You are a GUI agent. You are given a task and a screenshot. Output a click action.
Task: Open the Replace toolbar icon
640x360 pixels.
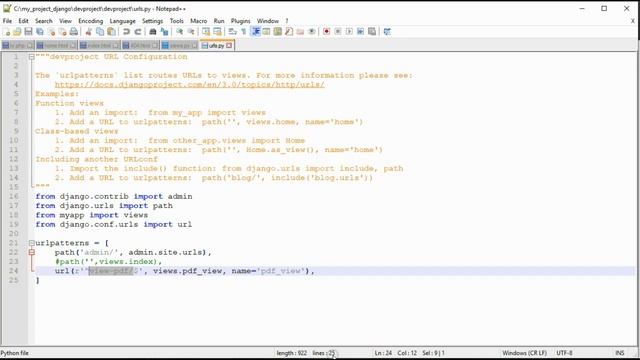[164, 32]
